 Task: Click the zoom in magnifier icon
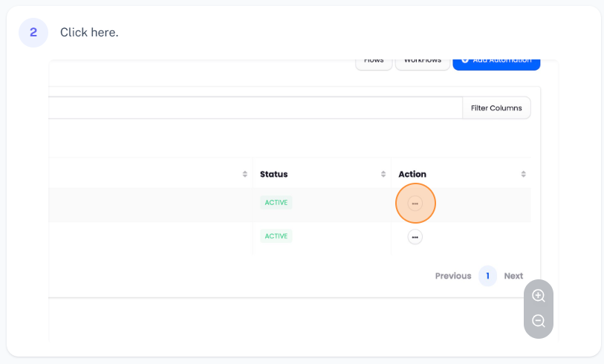tap(539, 296)
